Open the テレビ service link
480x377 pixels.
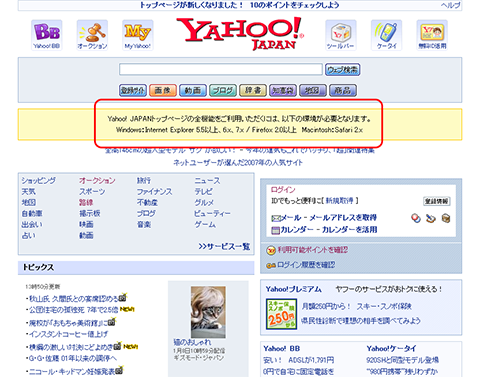click(204, 192)
